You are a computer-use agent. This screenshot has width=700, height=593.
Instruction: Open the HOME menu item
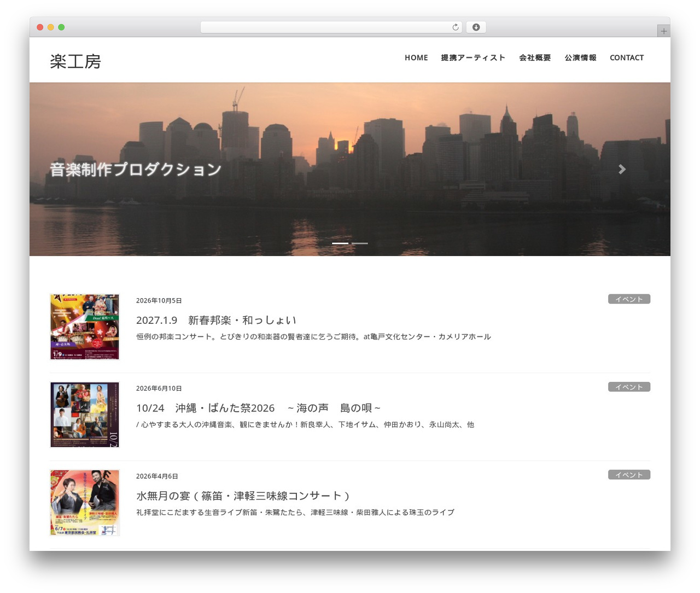[416, 57]
